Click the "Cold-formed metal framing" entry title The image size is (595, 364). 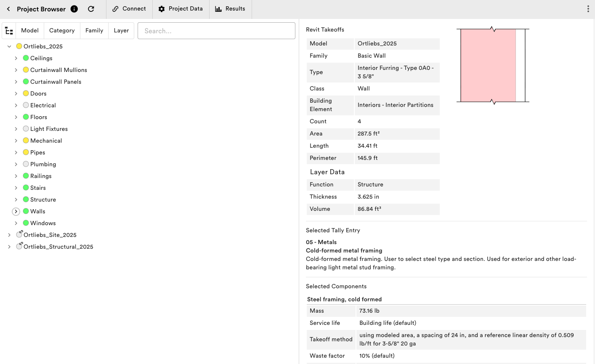pyautogui.click(x=344, y=250)
